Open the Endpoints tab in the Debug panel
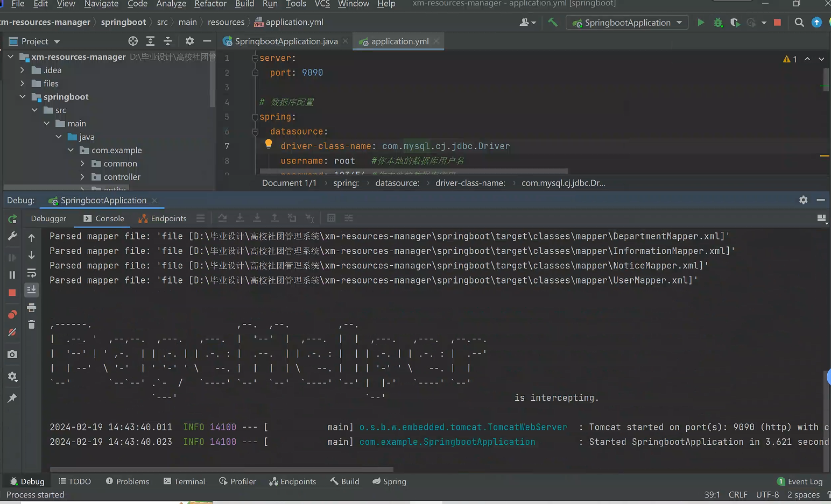The image size is (831, 504). 163,218
